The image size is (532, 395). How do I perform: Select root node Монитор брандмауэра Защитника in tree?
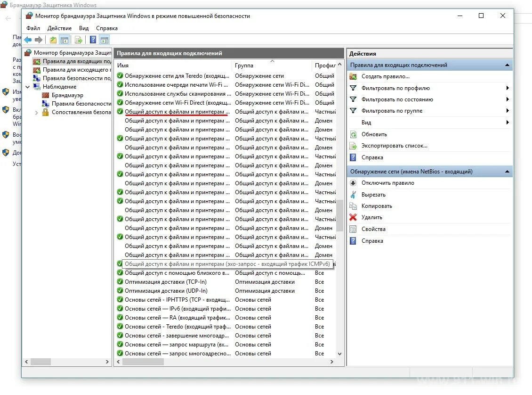coord(73,53)
